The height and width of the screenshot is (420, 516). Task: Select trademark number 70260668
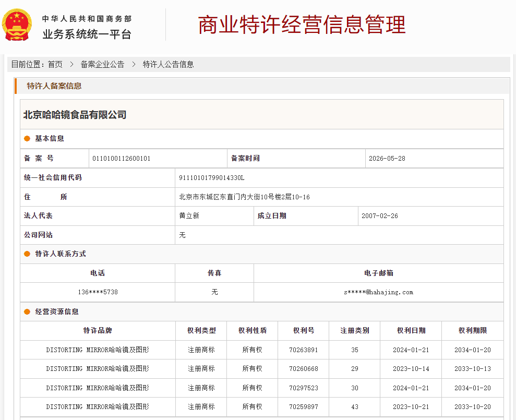click(304, 369)
